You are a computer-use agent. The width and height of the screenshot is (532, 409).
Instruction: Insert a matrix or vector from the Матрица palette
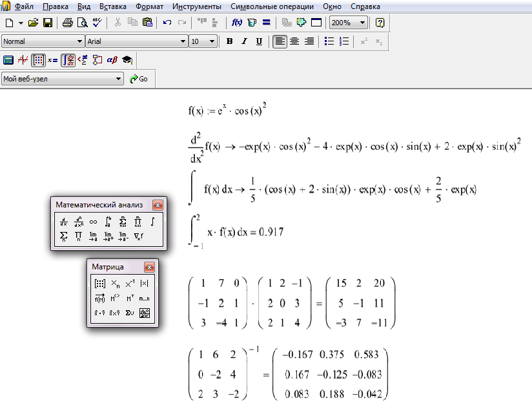click(99, 284)
